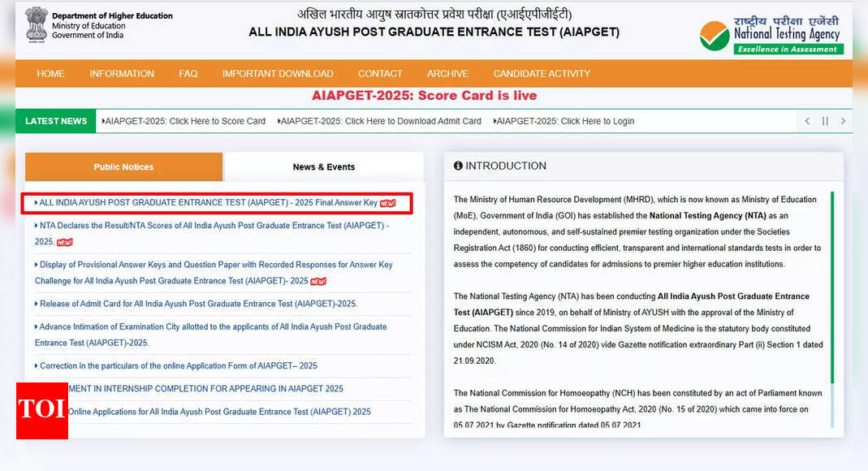Open 'Click Here to Score Card' news link

click(x=184, y=121)
